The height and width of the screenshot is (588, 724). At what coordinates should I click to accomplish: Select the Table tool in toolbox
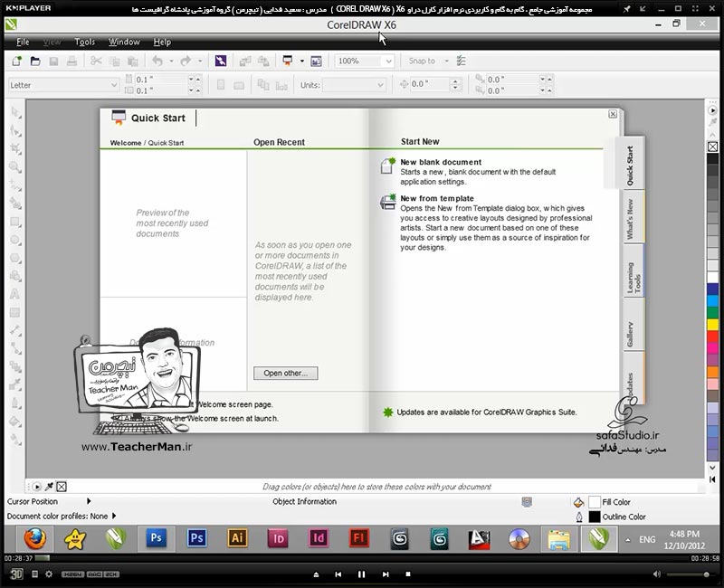(x=15, y=312)
